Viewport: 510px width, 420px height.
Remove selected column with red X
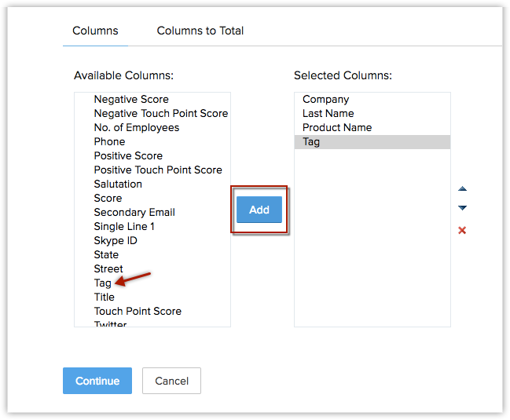pos(462,230)
